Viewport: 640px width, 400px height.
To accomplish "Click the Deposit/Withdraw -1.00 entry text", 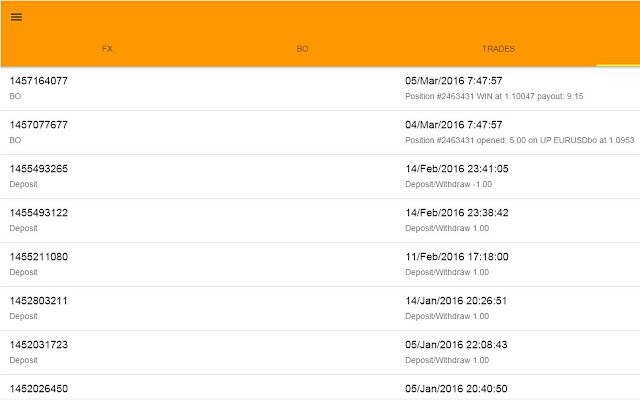I will 448,185.
